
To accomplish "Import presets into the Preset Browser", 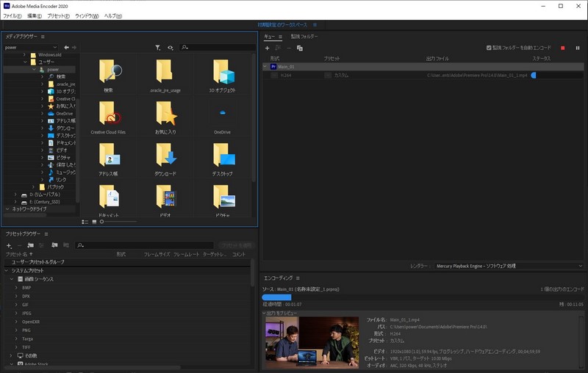I will click(x=54, y=245).
